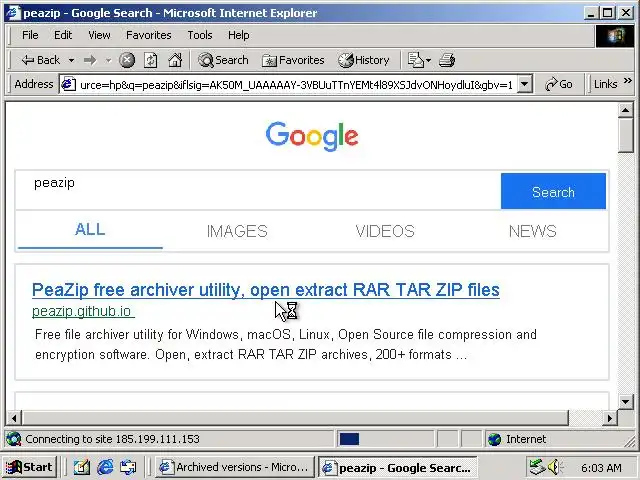Switch to Archived versions taskbar window
640x480 pixels.
click(234, 467)
